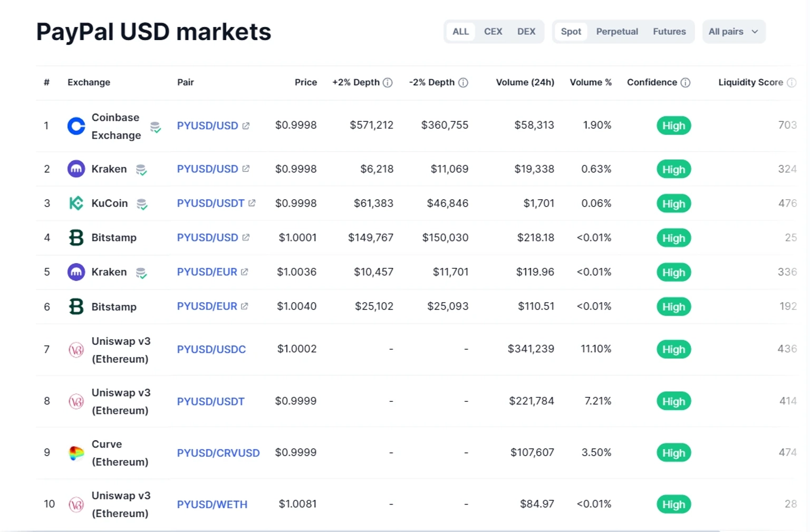
Task: Click the High confidence badge in the Coinbase row
Action: [x=673, y=125]
